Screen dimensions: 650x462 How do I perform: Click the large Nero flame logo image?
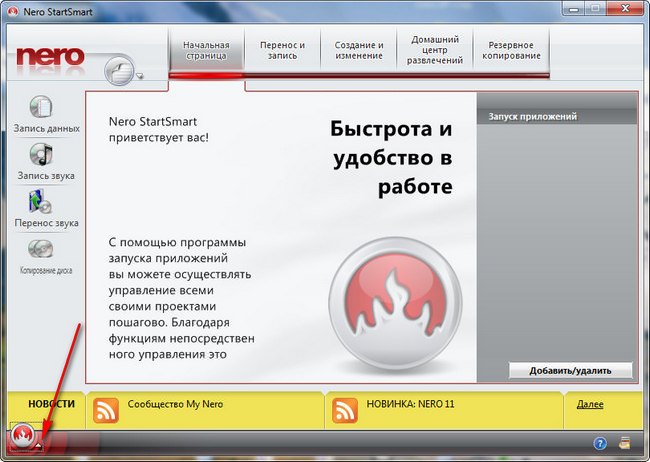395,303
